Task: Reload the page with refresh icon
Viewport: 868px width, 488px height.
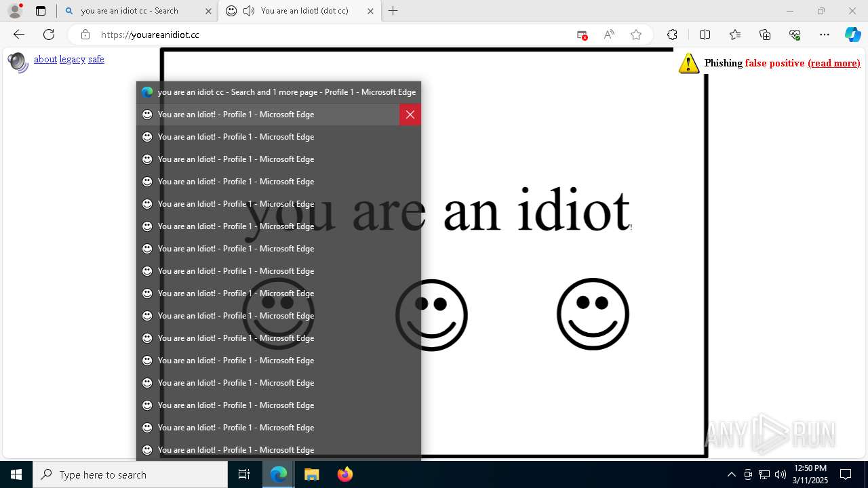Action: (49, 35)
